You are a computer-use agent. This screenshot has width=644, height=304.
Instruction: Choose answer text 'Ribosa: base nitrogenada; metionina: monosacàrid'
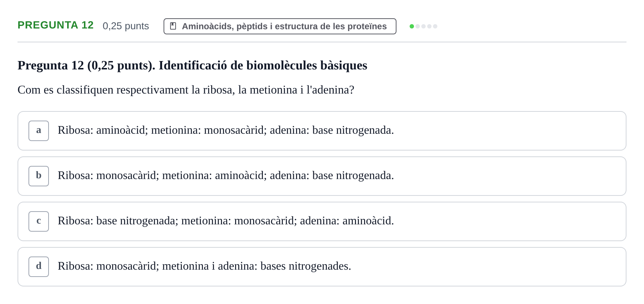pyautogui.click(x=226, y=221)
